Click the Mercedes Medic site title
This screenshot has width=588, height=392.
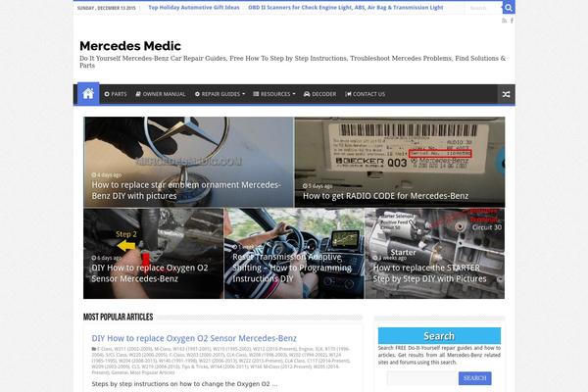tap(130, 46)
